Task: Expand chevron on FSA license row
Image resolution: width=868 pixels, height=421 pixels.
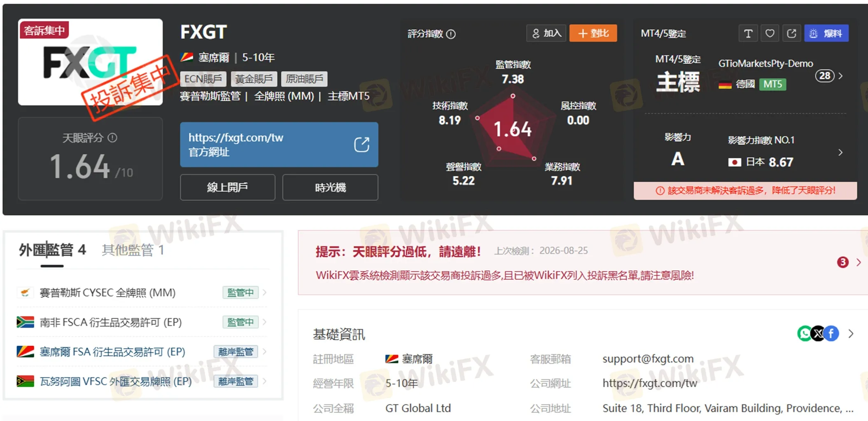Action: pyautogui.click(x=264, y=352)
